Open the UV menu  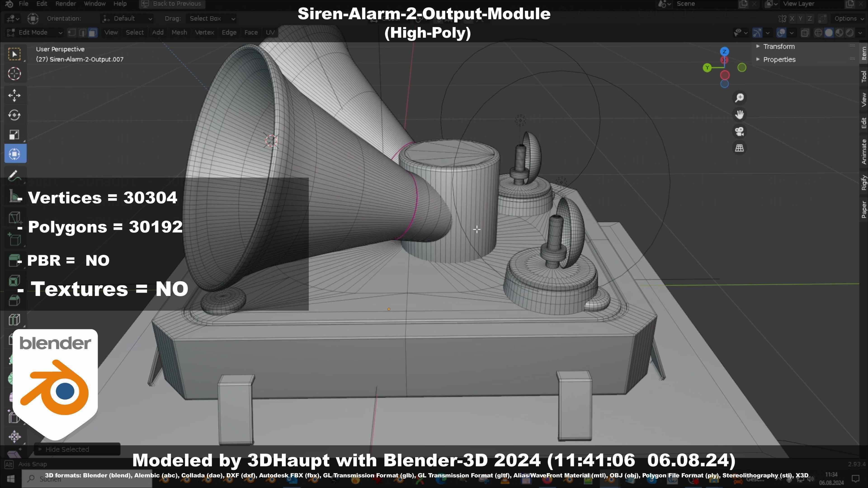[270, 32]
